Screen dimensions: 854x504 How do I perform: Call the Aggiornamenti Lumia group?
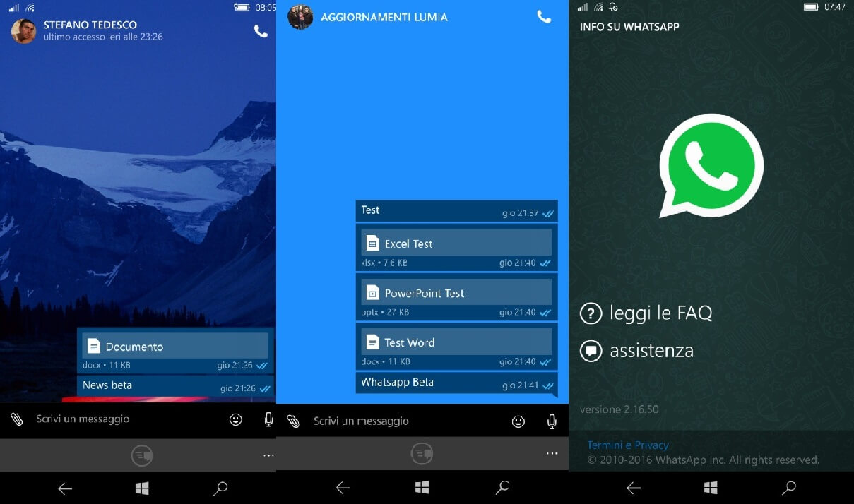[544, 17]
